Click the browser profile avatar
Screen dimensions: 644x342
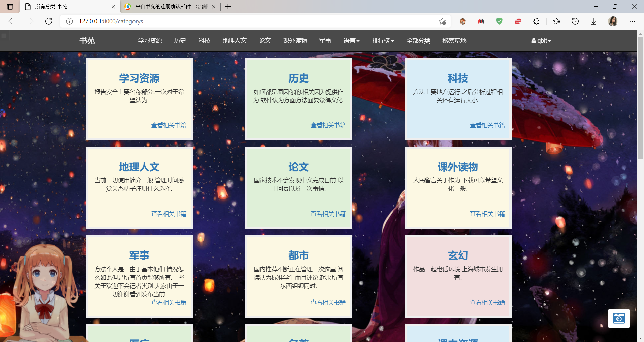(x=613, y=21)
